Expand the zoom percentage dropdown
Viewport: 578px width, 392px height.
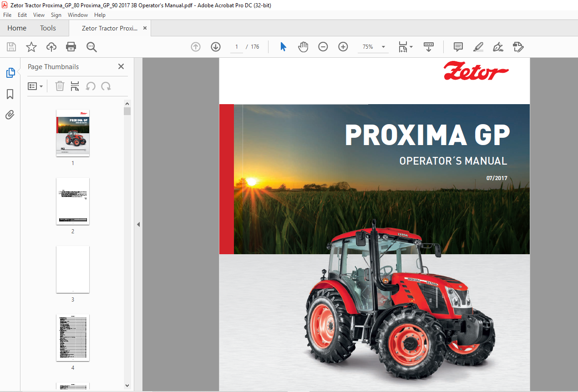pos(383,47)
